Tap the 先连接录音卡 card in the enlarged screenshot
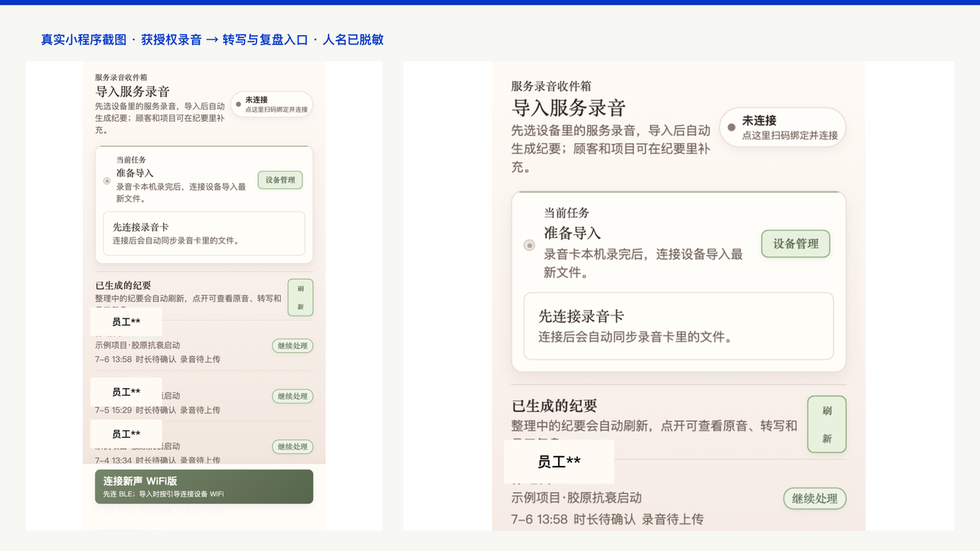Screen dimensions: 980x551 click(678, 326)
